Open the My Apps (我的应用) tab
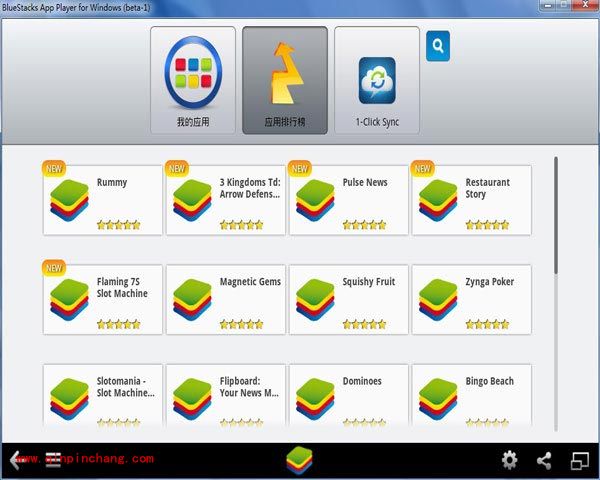Image resolution: width=600 pixels, height=480 pixels. (x=193, y=80)
